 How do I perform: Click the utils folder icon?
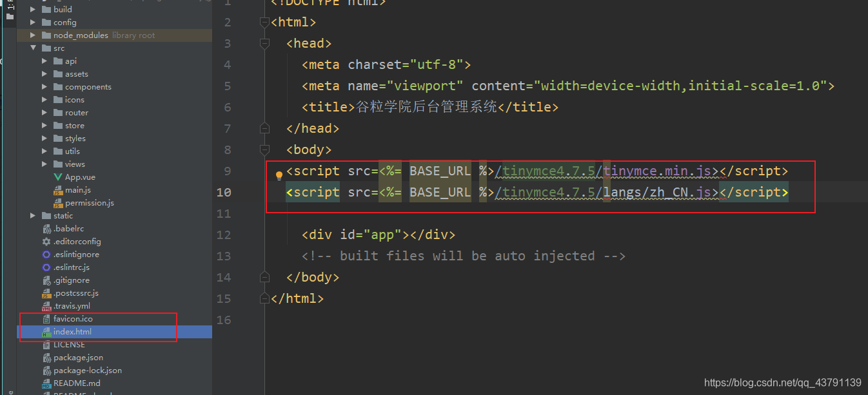[x=57, y=151]
